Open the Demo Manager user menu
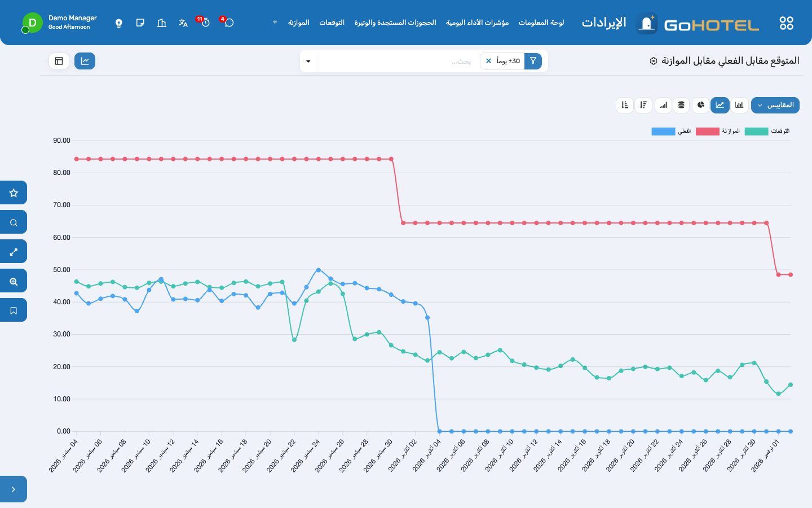Viewport: 812px width, 508px height. [59, 23]
